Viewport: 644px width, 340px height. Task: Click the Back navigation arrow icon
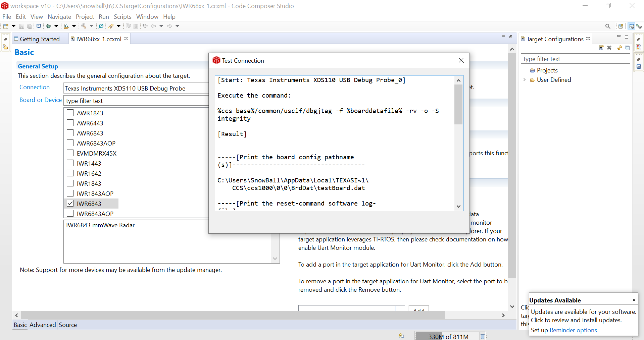click(x=154, y=26)
